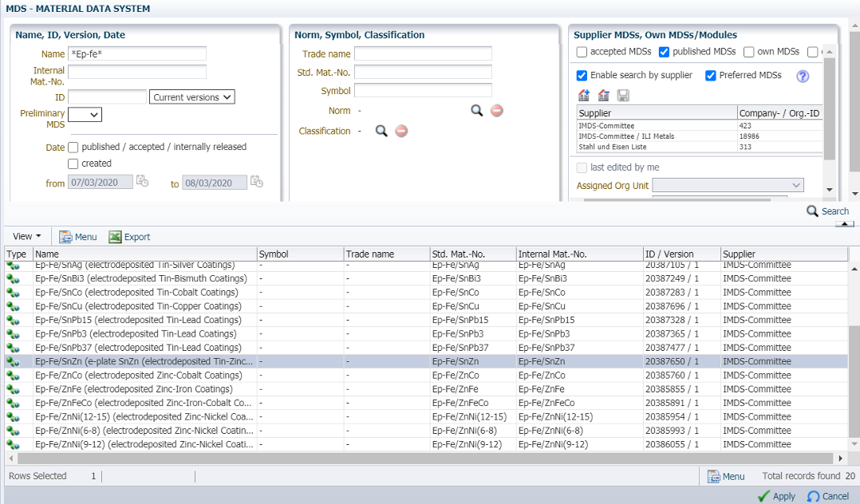Click the Apply button
Viewport: 860px width, 504px height.
click(x=776, y=496)
